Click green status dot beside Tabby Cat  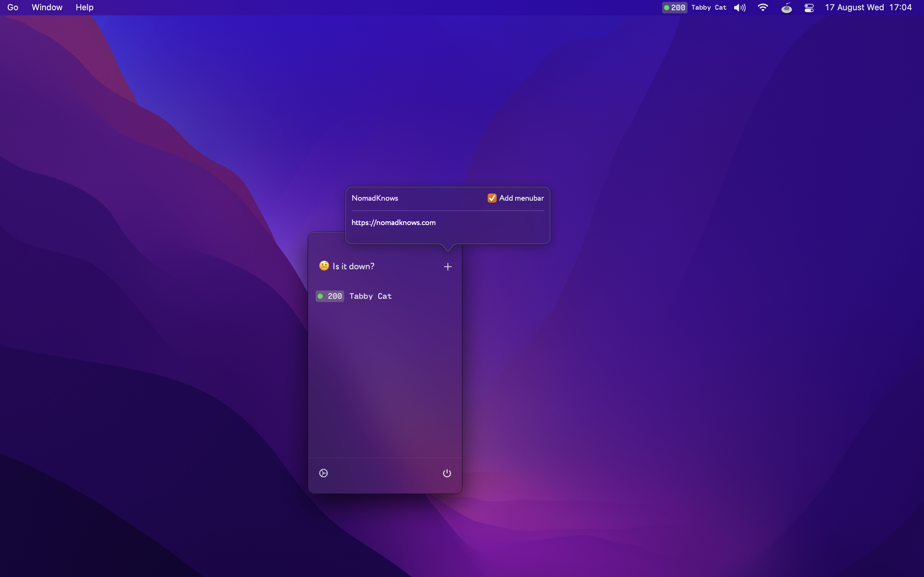click(320, 296)
